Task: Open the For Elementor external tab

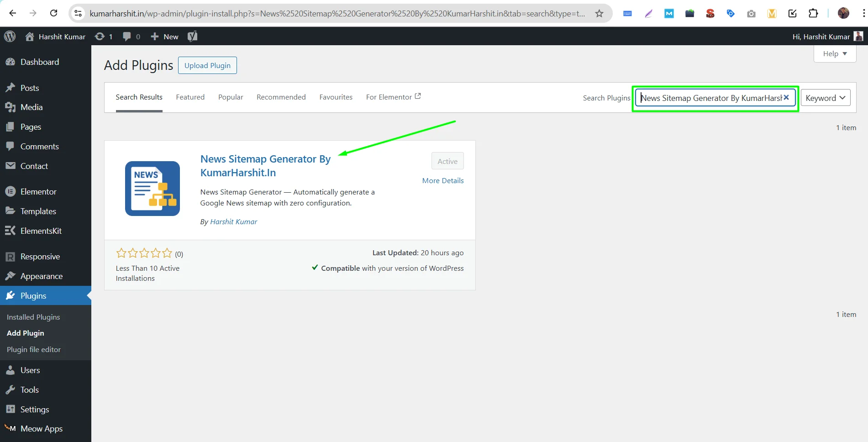Action: [x=394, y=97]
